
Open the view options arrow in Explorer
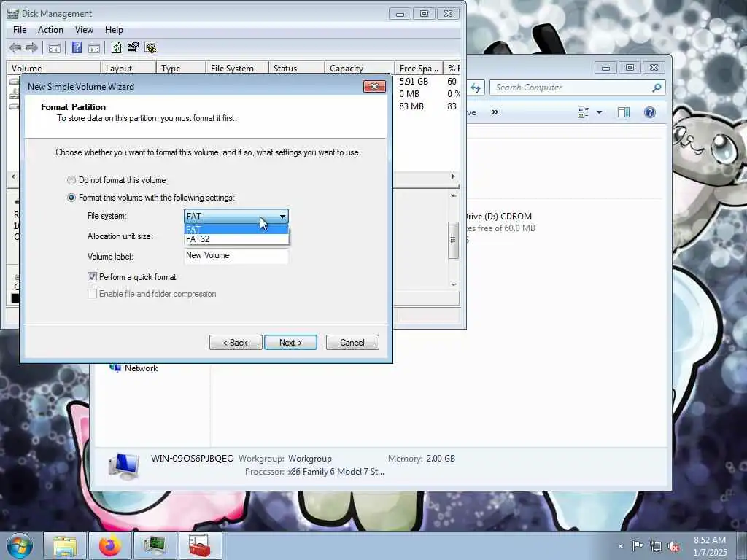(x=600, y=113)
